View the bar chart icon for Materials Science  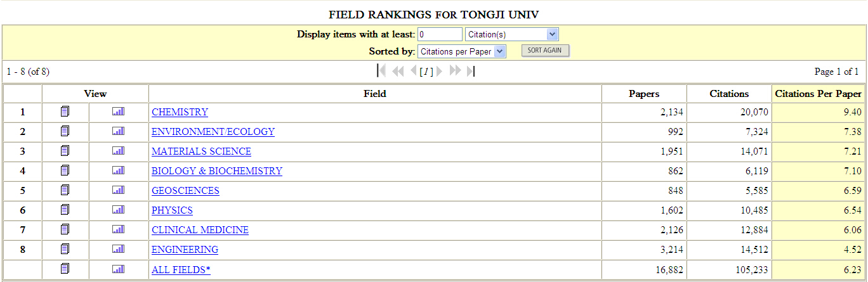[118, 151]
